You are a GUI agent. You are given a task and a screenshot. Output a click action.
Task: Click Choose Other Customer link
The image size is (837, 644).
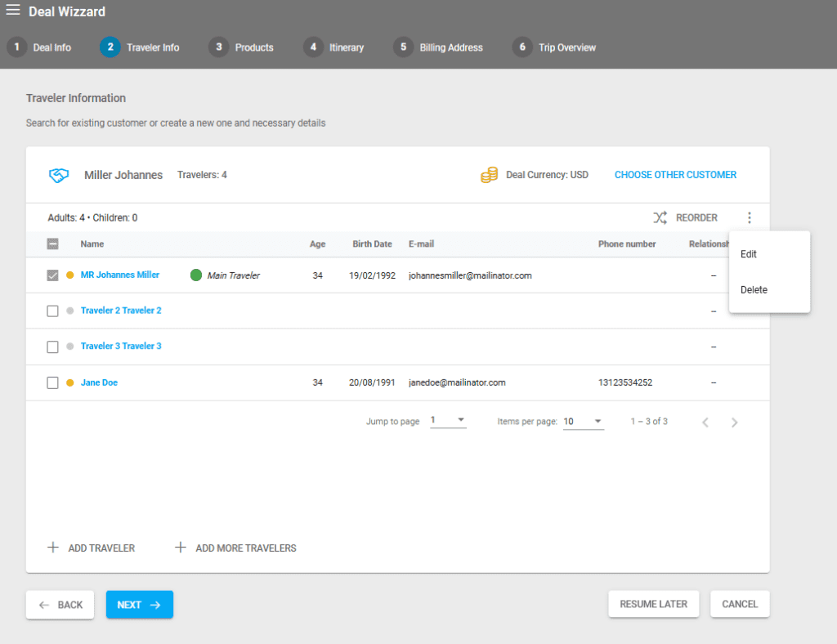coord(675,175)
